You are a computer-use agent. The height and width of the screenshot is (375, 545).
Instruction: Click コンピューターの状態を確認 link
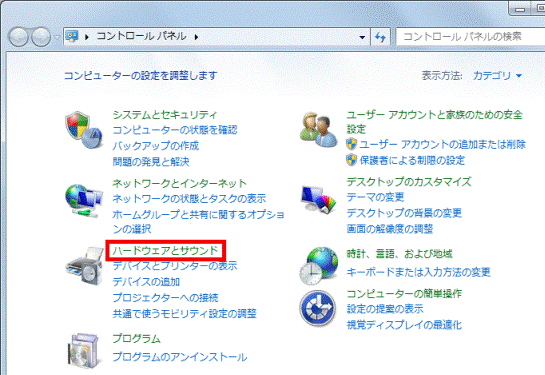pyautogui.click(x=175, y=130)
